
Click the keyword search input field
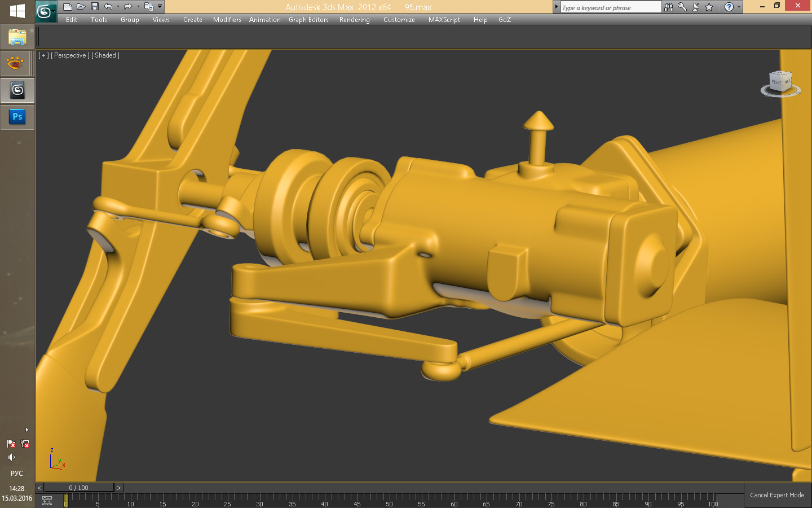610,7
